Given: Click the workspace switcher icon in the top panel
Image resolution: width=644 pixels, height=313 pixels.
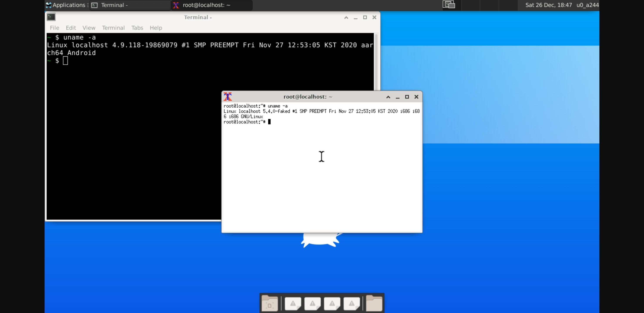Looking at the screenshot, I should pyautogui.click(x=449, y=5).
